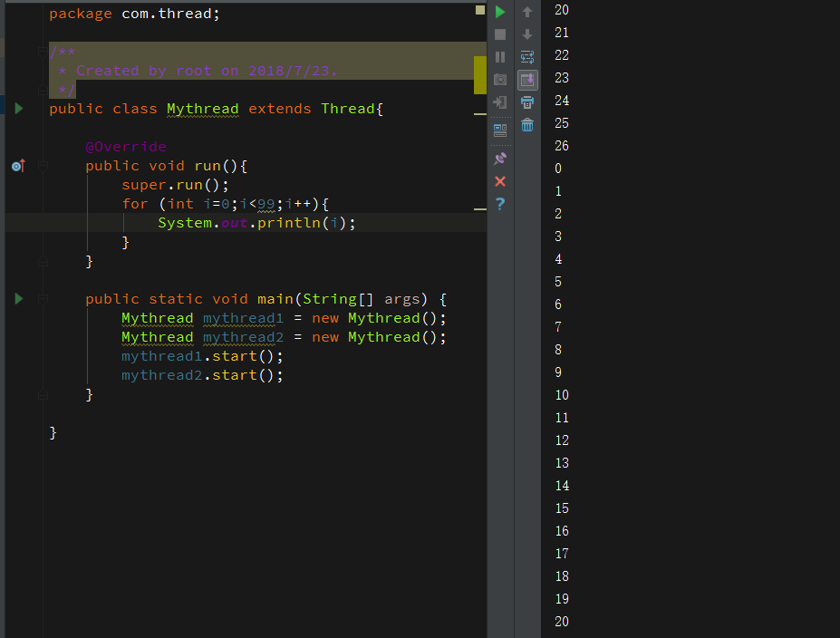
Task: Click the Exit process icon
Action: pyautogui.click(x=500, y=102)
